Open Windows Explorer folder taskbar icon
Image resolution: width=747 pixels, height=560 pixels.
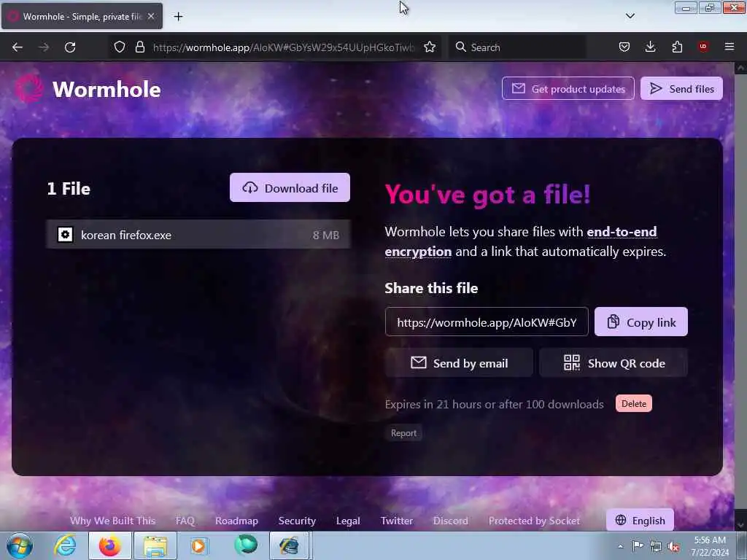(155, 545)
